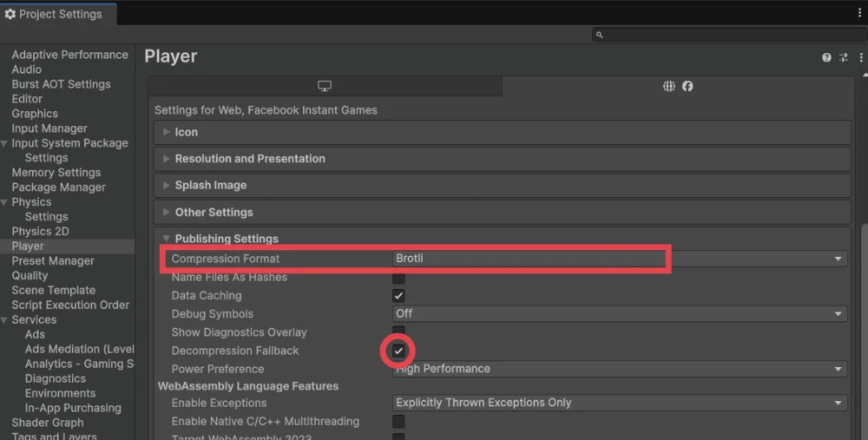Click the search magnifier icon
This screenshot has width=868, height=440.
point(600,35)
